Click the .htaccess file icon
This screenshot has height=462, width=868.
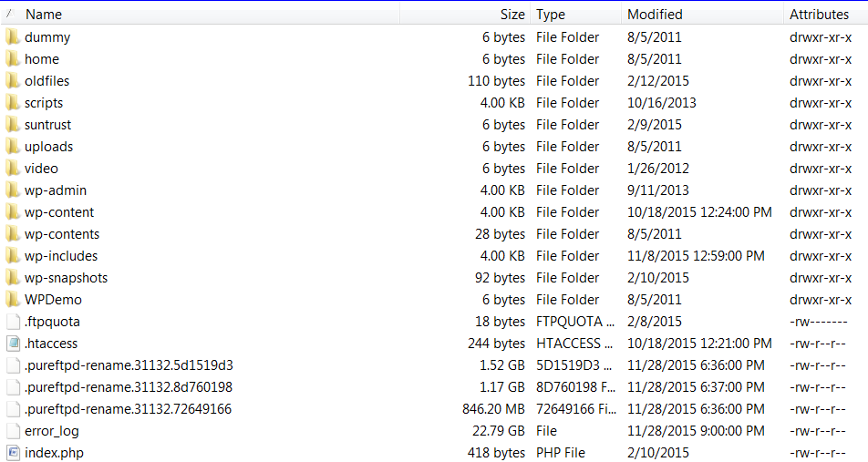(x=14, y=343)
